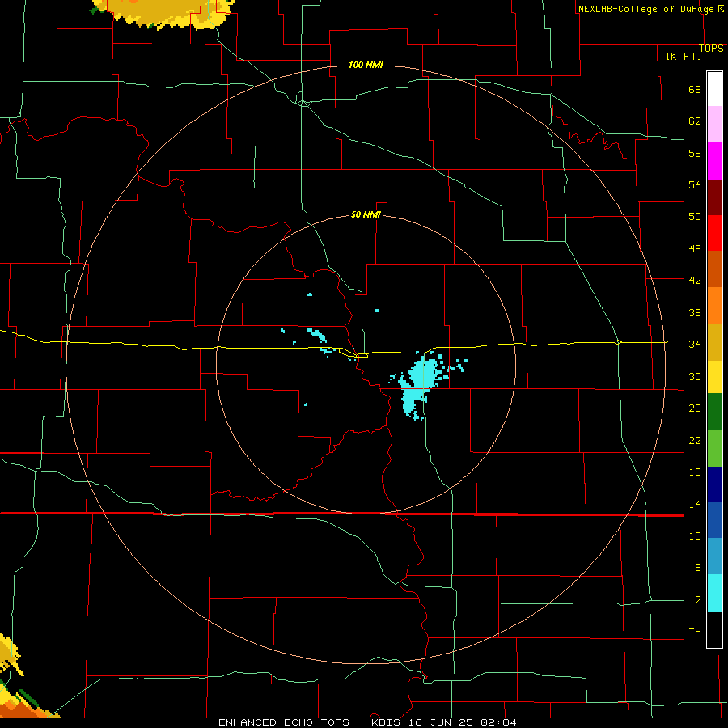This screenshot has width=728, height=728.
Task: Select the maroon legend color block
Action: [714, 197]
